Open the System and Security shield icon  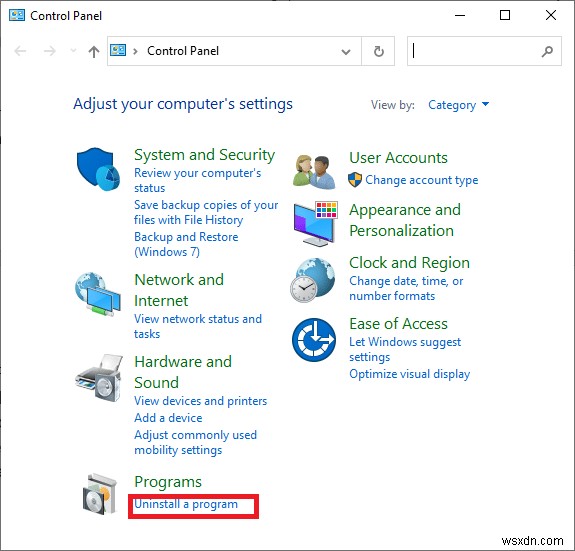98,169
